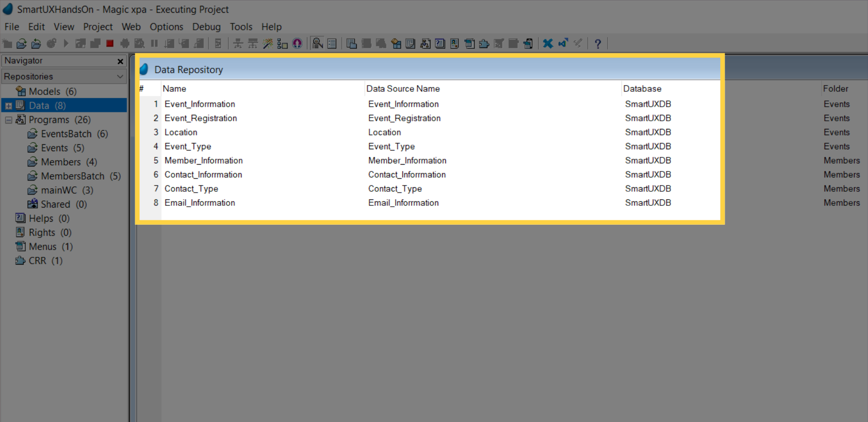
Task: Click the blue puzzle piece components icon
Action: [x=484, y=43]
